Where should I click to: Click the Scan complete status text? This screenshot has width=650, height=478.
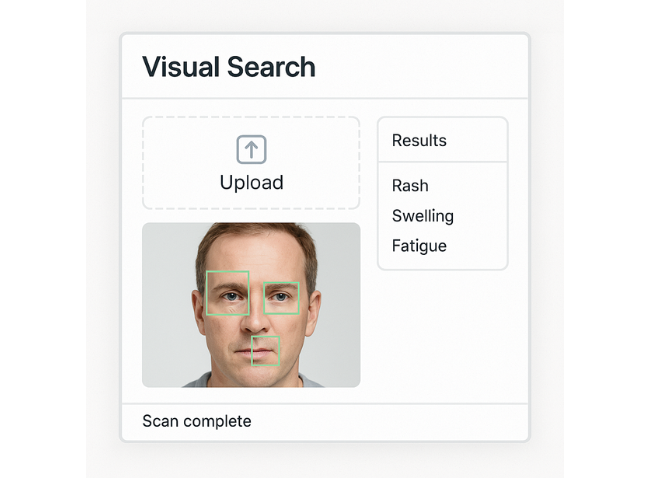click(x=196, y=421)
